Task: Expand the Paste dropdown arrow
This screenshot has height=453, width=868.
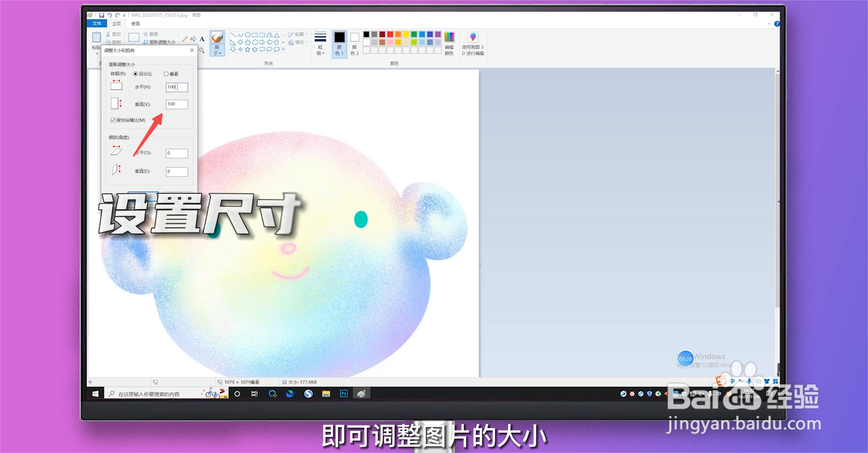Action: [x=96, y=53]
